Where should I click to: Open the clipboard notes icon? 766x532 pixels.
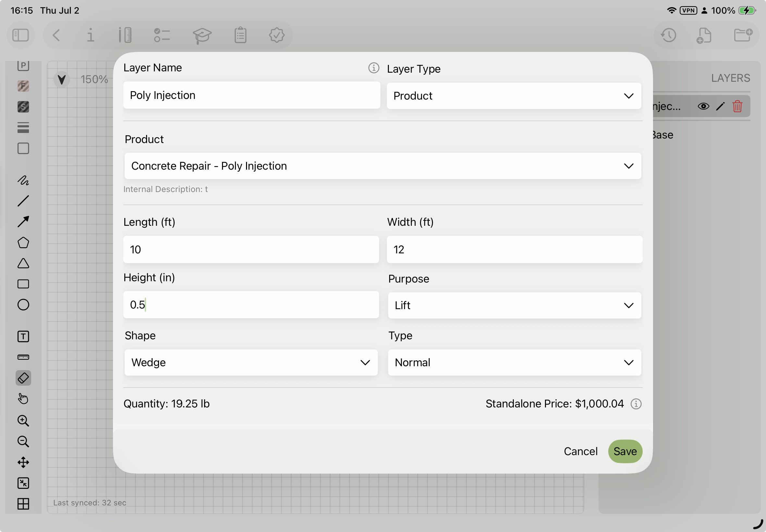241,35
